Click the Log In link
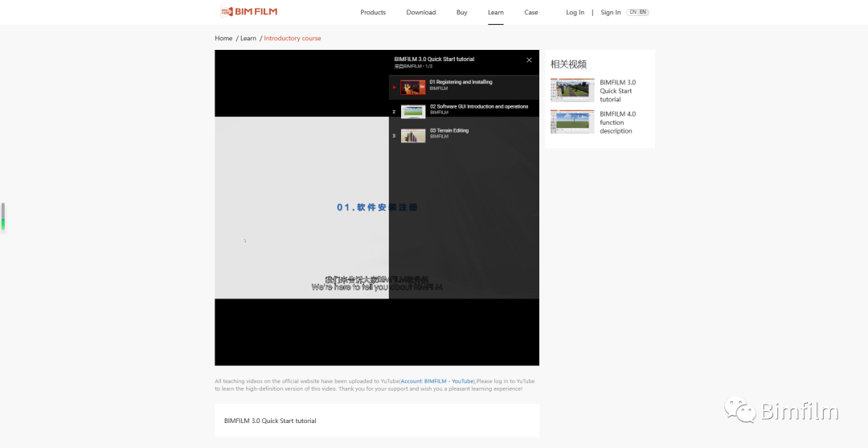Image resolution: width=868 pixels, height=448 pixels. 575,12
